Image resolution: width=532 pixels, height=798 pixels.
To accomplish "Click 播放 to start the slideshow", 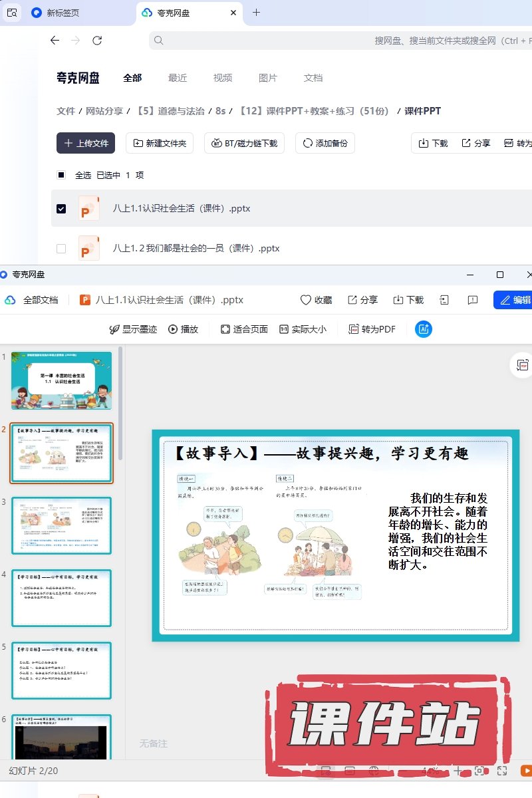I will (x=183, y=329).
